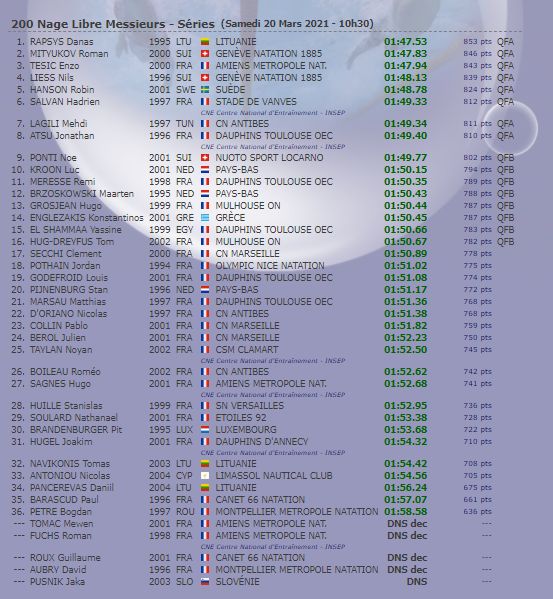The image size is (553, 599).
Task: Click the flag in PETRE Bogdan row
Action: (x=205, y=512)
